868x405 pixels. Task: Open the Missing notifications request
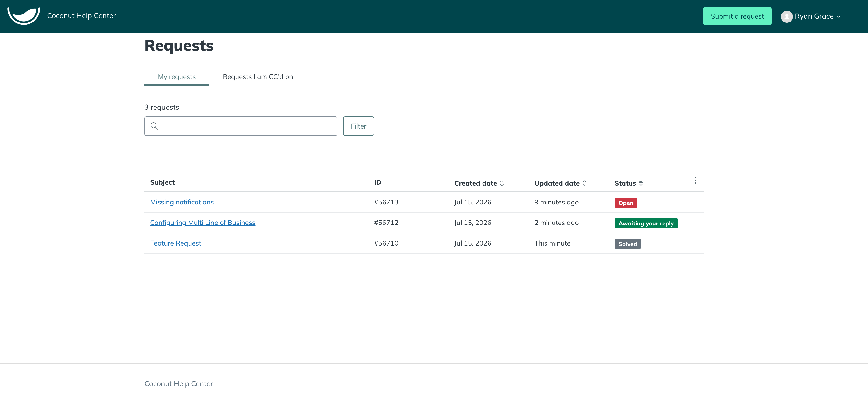tap(182, 202)
